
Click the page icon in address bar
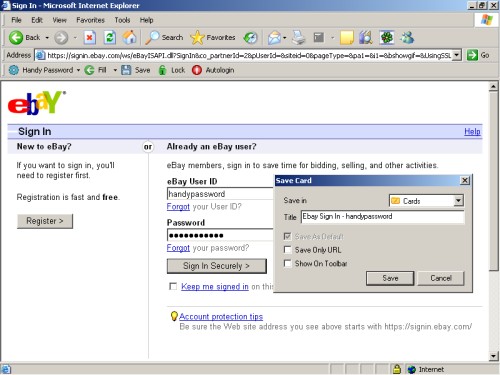(40, 55)
